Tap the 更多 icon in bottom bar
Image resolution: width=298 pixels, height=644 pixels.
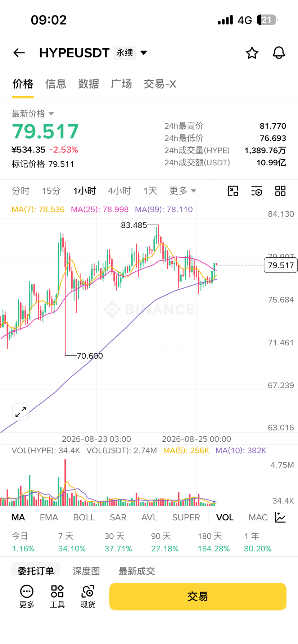pos(27,596)
